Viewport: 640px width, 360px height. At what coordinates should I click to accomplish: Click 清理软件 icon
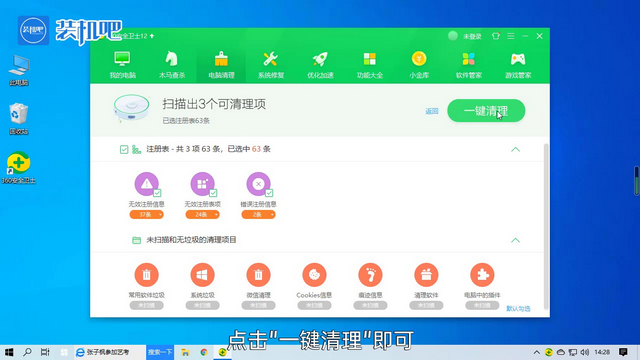(x=426, y=275)
